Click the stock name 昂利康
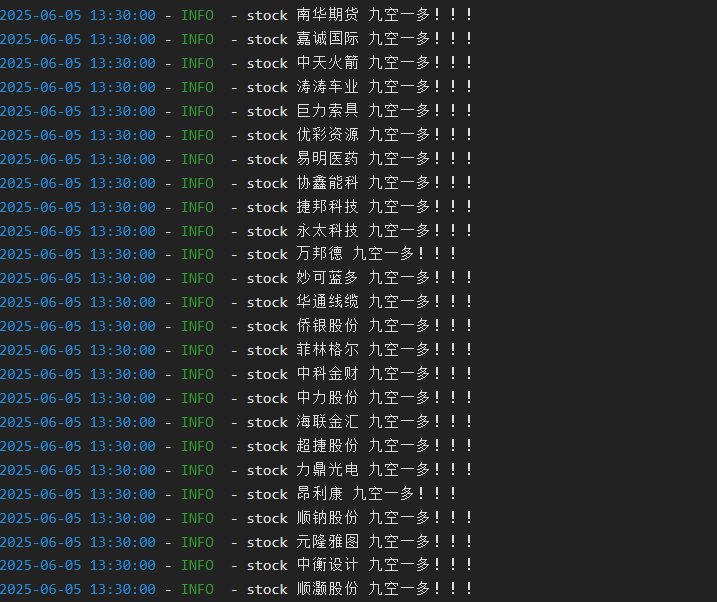The image size is (717, 602). [319, 494]
